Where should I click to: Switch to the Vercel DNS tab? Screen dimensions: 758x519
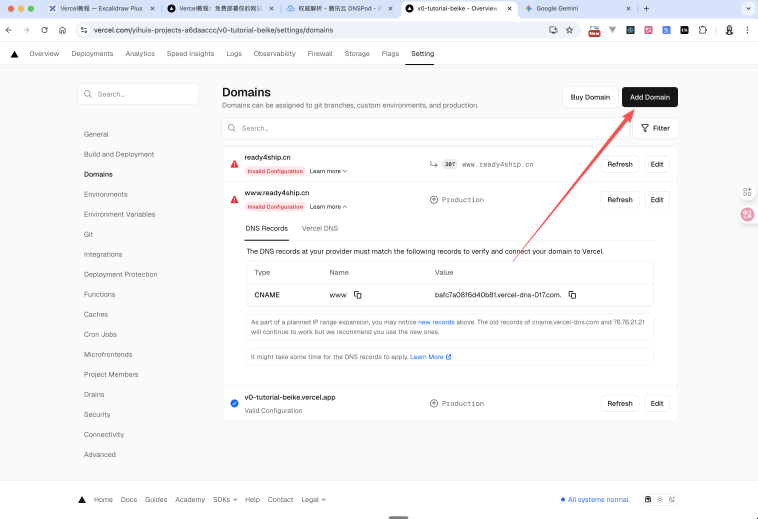tap(320, 229)
